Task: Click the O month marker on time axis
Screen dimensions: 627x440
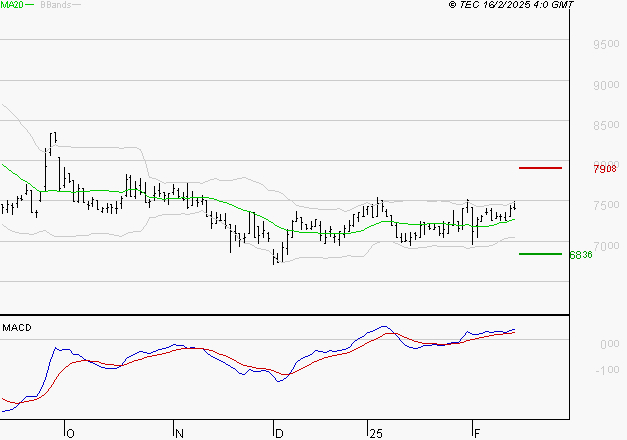Action: [x=70, y=433]
